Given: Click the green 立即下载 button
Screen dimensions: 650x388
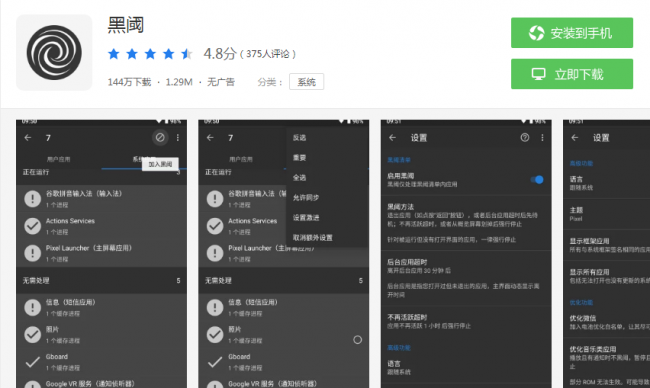Looking at the screenshot, I should (x=572, y=74).
